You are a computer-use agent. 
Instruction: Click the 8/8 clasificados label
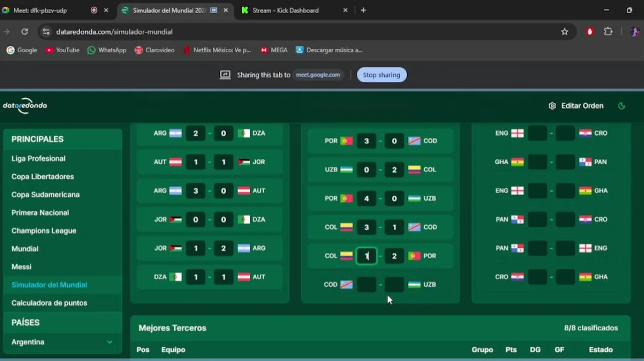coord(591,328)
